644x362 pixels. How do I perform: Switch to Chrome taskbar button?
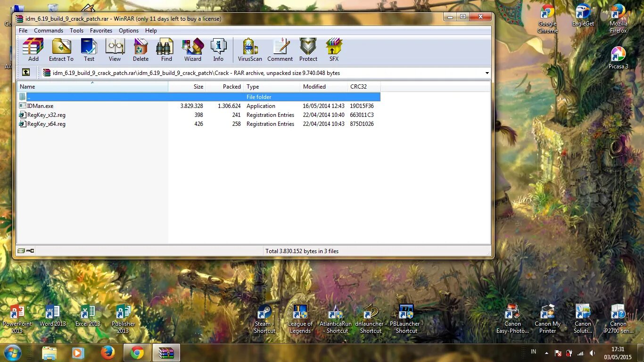tap(137, 353)
